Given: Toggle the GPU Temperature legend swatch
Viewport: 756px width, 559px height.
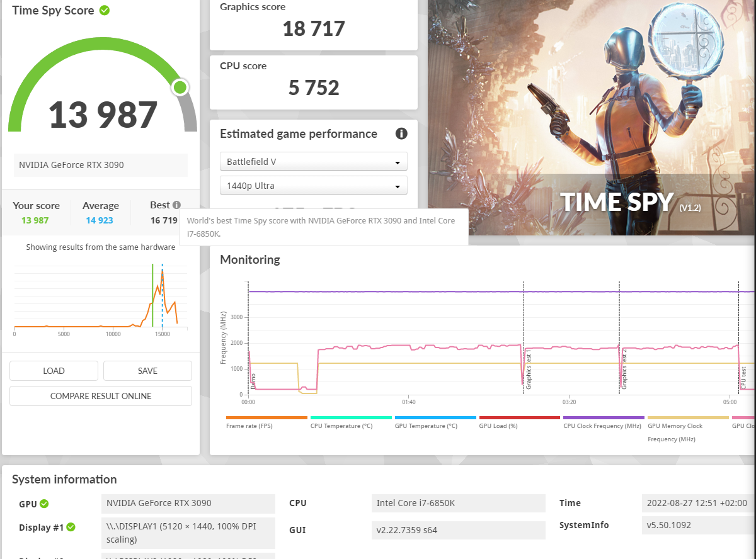Looking at the screenshot, I should (x=435, y=417).
